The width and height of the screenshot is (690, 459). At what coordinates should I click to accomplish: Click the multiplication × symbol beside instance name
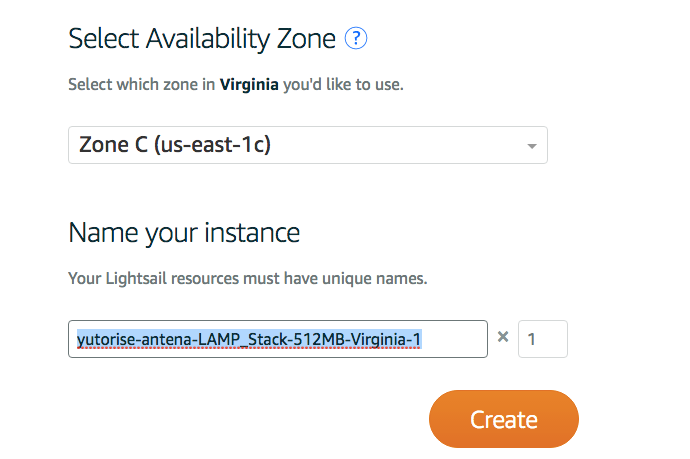click(x=503, y=338)
